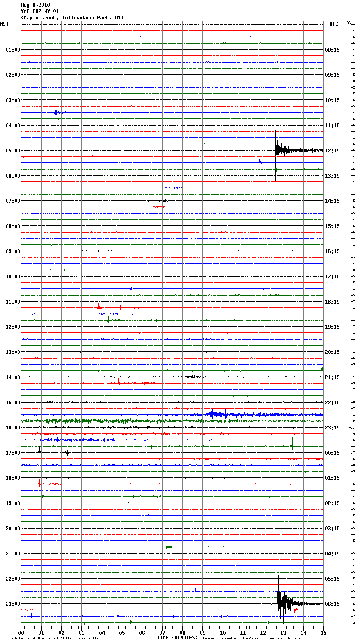
Task: Click the '13:00' MST hour label
Action: pos(13,352)
